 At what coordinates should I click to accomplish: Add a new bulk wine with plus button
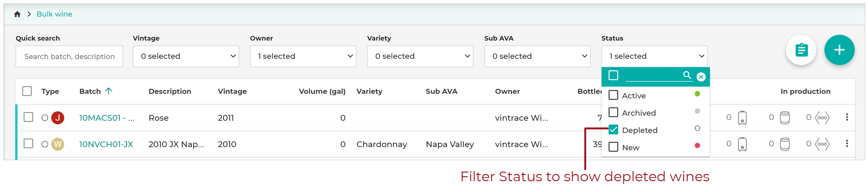[839, 50]
